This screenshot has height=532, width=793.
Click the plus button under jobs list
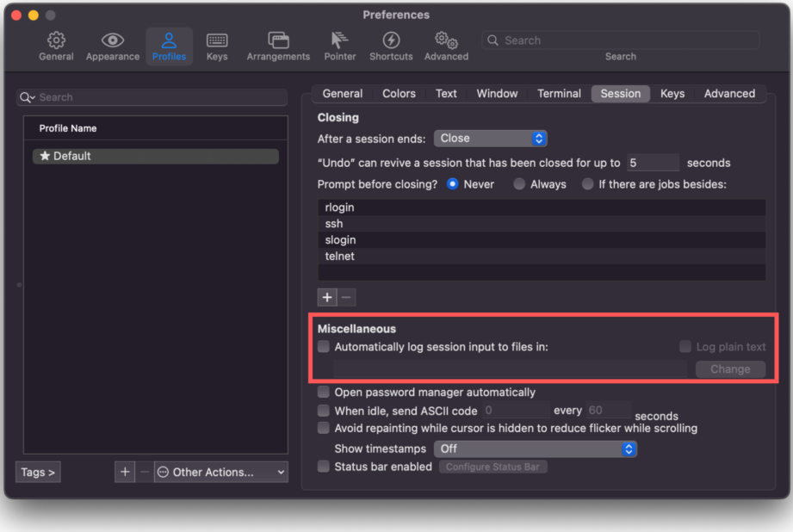(x=327, y=298)
